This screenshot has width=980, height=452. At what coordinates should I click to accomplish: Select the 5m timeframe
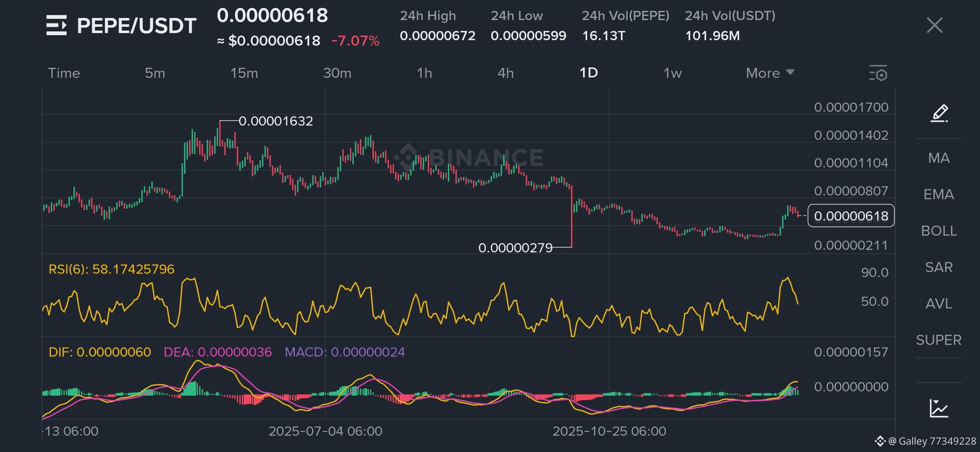pos(155,73)
